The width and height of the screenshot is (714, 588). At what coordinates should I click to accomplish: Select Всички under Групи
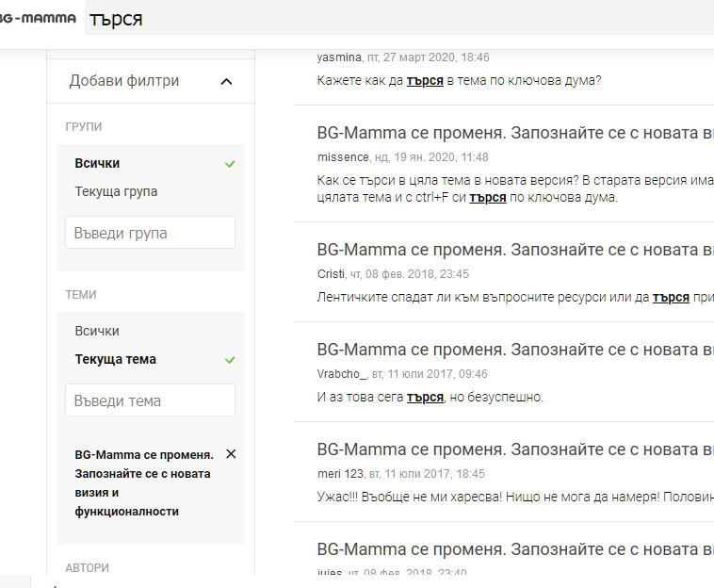point(98,163)
